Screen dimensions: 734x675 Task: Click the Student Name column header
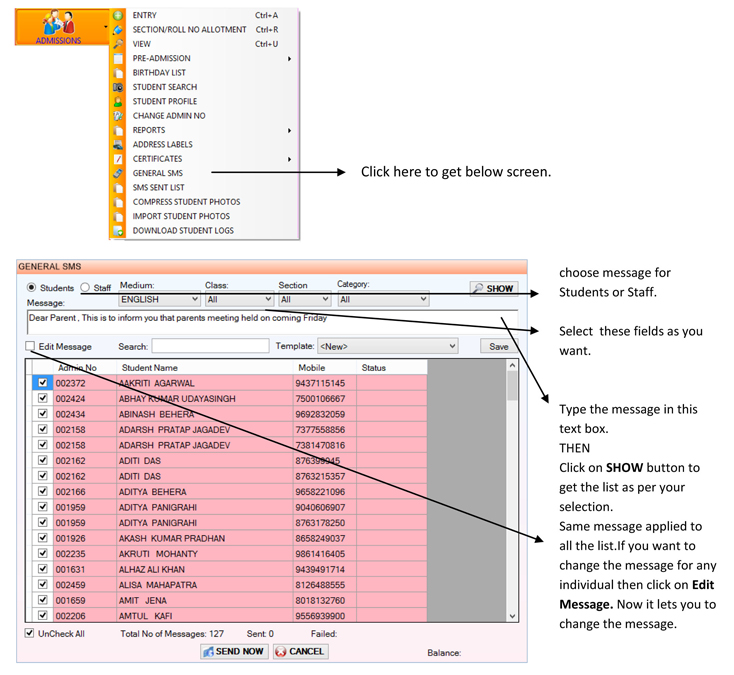pos(205,367)
